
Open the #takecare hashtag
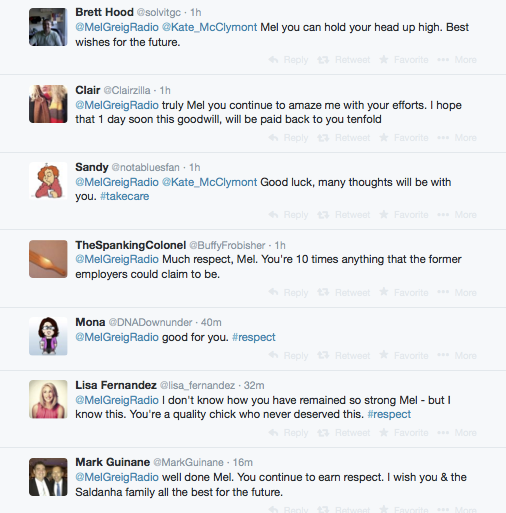pos(125,196)
